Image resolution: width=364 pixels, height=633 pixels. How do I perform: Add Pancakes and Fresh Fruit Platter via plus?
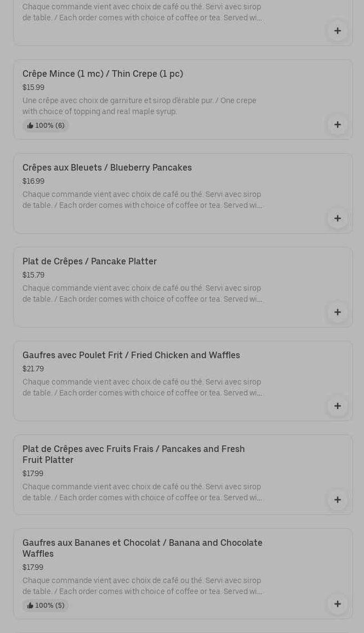coord(337,500)
